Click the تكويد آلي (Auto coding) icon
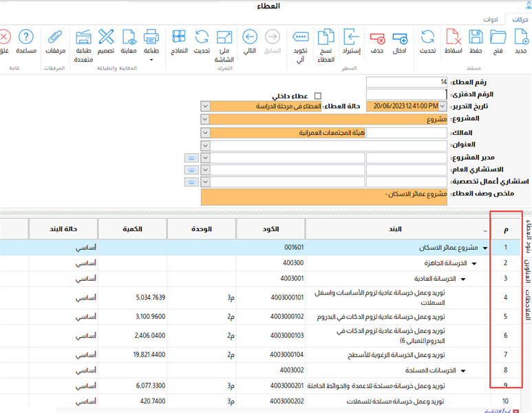This screenshot has height=413, width=532. pyautogui.click(x=300, y=37)
